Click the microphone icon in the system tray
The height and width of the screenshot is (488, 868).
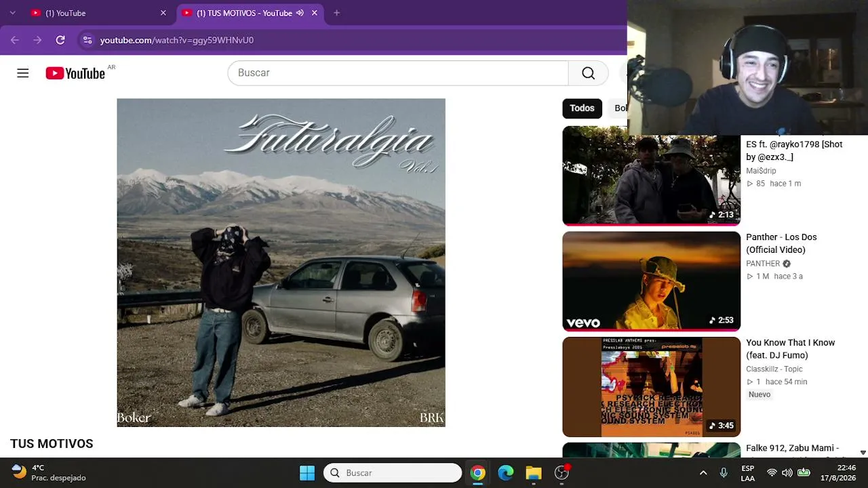[724, 473]
